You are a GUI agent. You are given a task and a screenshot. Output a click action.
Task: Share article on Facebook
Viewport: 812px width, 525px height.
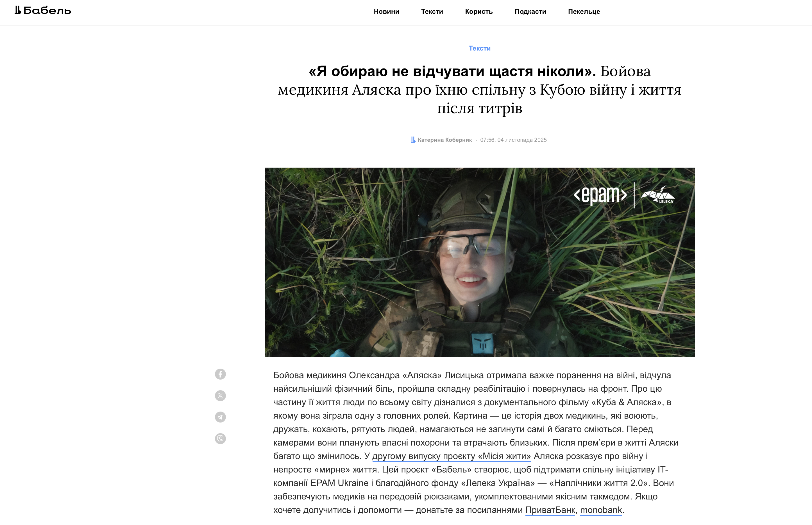[220, 374]
